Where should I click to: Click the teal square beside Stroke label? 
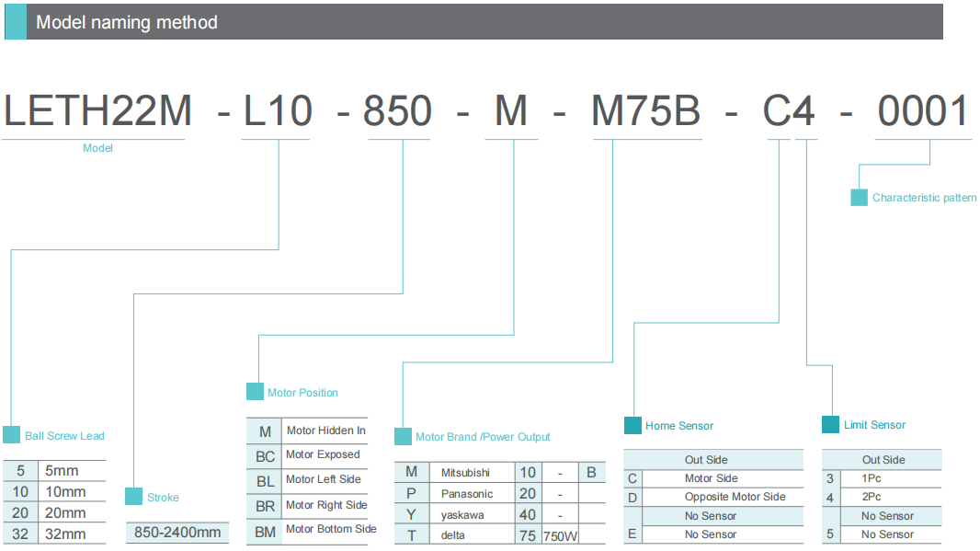[134, 497]
